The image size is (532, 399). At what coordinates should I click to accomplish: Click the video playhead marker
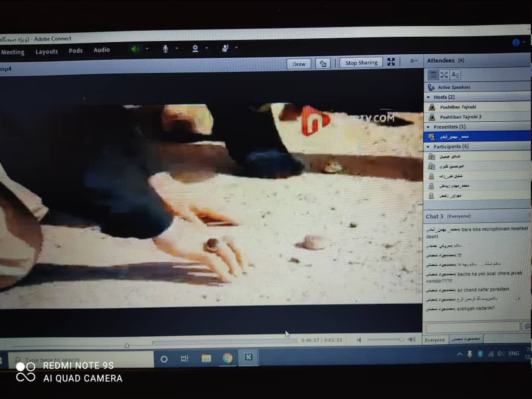pyautogui.click(x=127, y=345)
